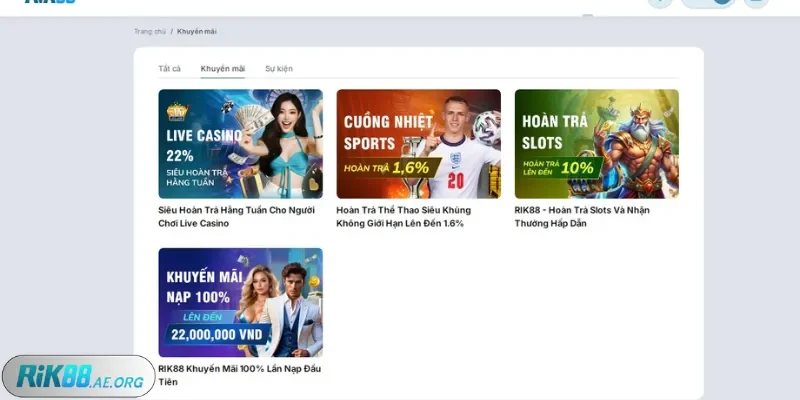The image size is (800, 400).
Task: Open the Khuyến Mãi Nạp 100% banner
Action: [x=240, y=302]
